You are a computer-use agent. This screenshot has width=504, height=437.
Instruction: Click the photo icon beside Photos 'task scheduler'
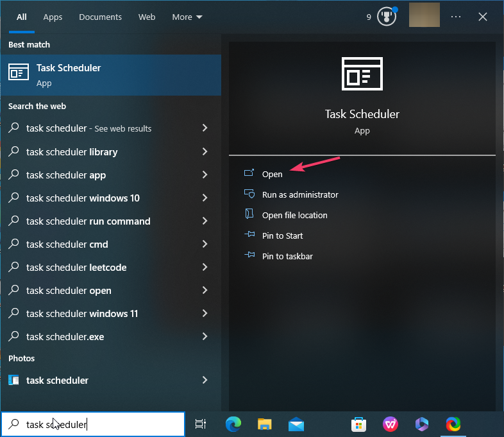(13, 380)
